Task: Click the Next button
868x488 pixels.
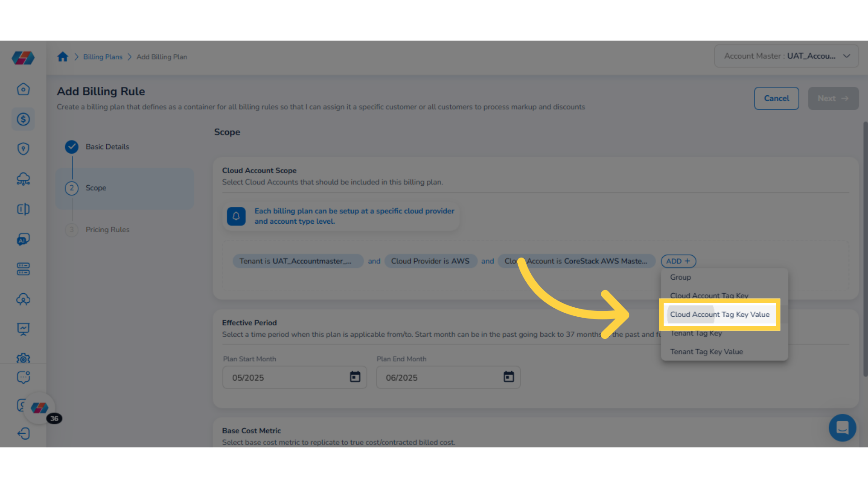Action: point(833,99)
